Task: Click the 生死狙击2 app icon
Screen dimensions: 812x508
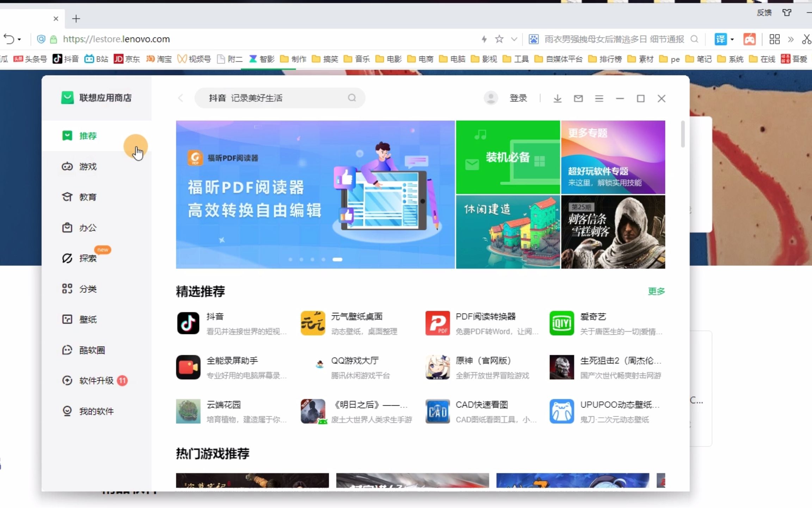Action: coord(562,367)
